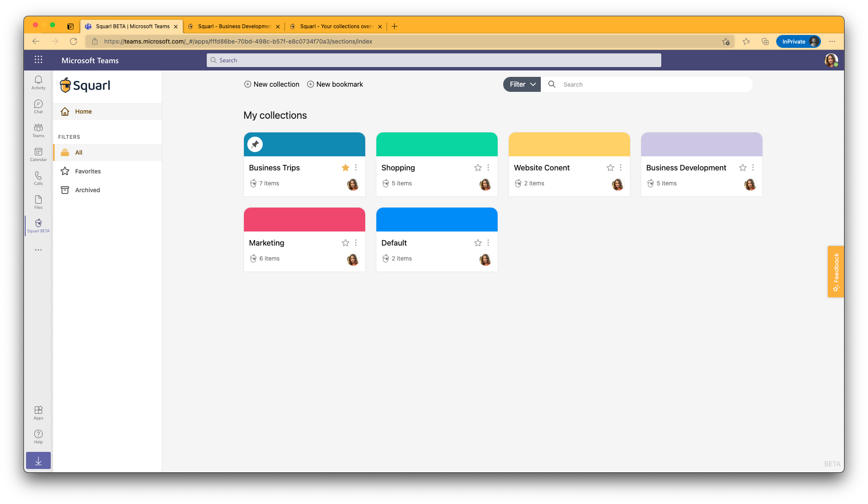This screenshot has height=504, width=868.
Task: Reload the browser page
Action: tap(73, 41)
